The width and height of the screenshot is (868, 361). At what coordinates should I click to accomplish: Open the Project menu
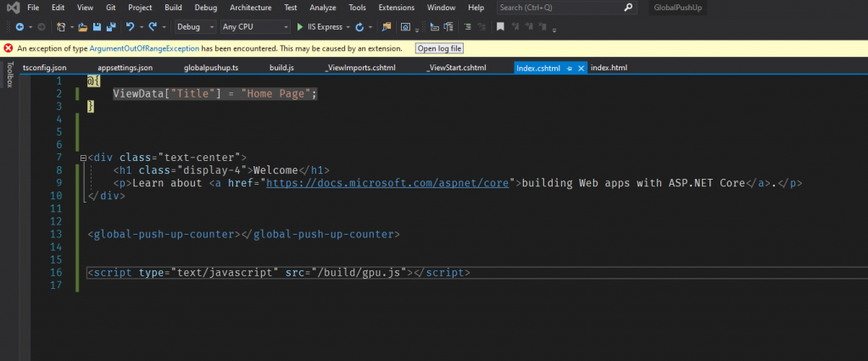(x=140, y=8)
